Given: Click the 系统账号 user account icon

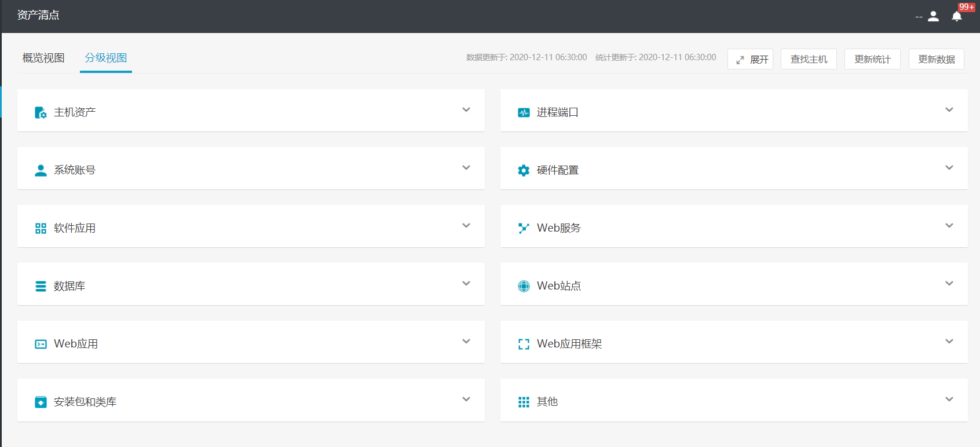Looking at the screenshot, I should 41,170.
